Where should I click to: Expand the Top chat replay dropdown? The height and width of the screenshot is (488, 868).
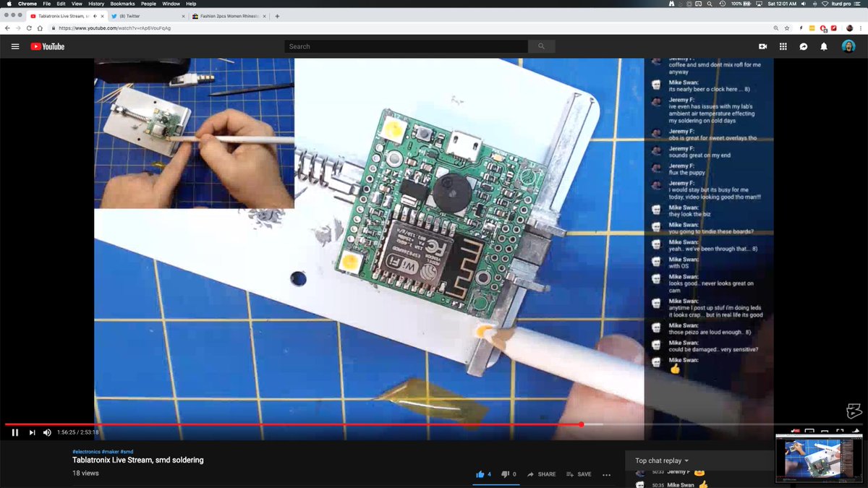click(662, 461)
